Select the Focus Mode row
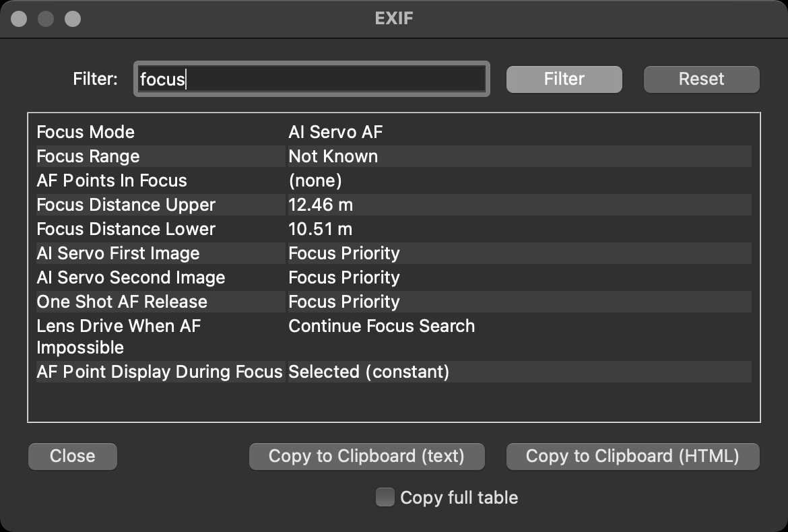 [86, 132]
